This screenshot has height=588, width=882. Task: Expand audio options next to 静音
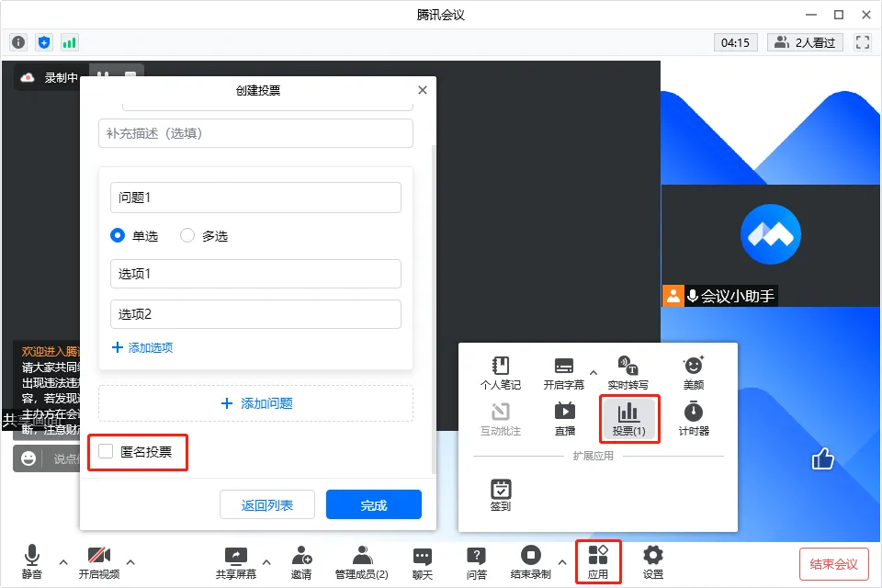[x=63, y=562]
